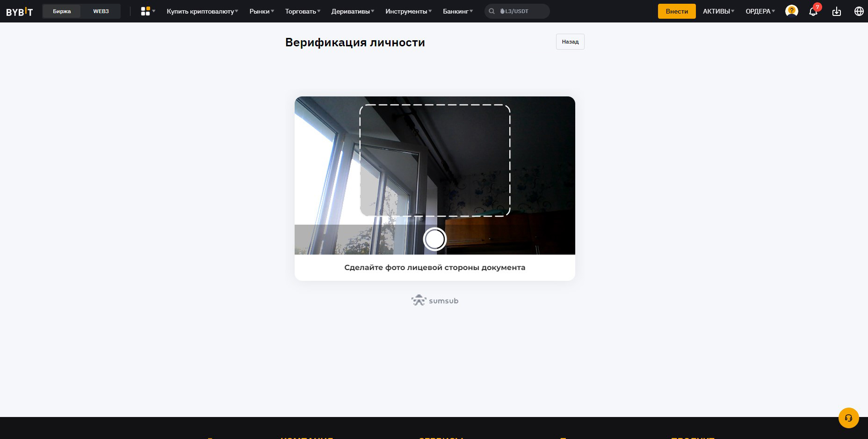The width and height of the screenshot is (868, 439).
Task: Switch to the WEB3 tab
Action: (x=101, y=11)
